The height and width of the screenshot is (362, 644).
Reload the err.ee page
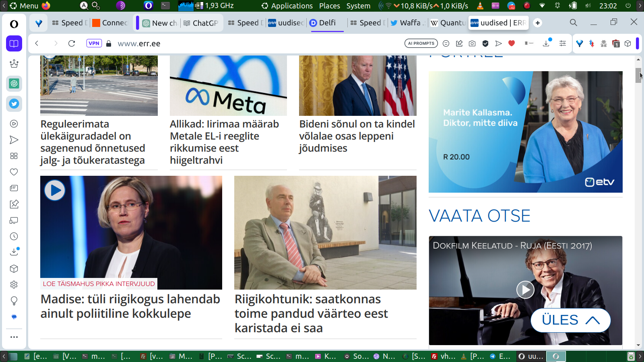tap(72, 43)
